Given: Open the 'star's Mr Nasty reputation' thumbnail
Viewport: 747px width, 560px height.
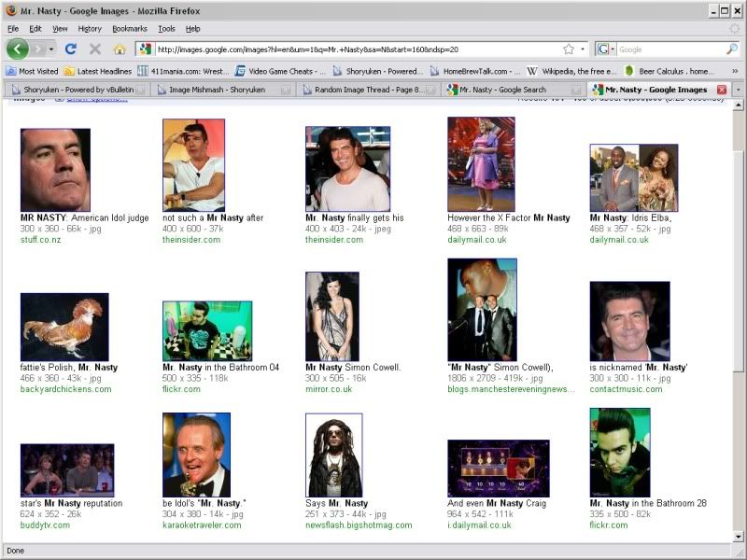Looking at the screenshot, I should coord(67,470).
